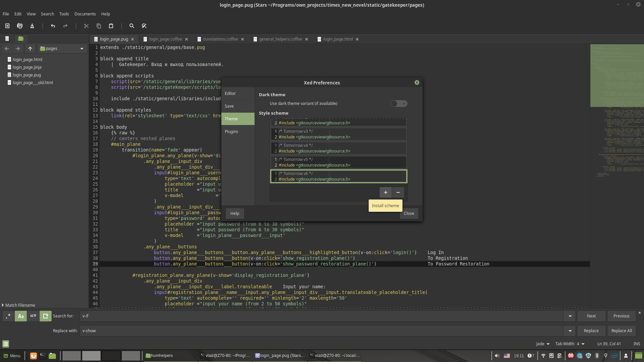Open the File menu
The width and height of the screenshot is (644, 362).
pos(6,14)
